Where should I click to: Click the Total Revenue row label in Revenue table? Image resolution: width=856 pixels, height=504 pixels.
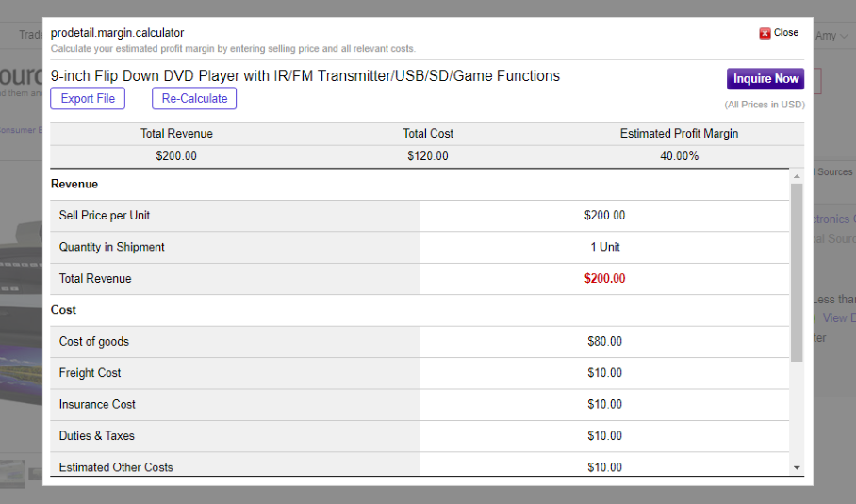click(95, 279)
